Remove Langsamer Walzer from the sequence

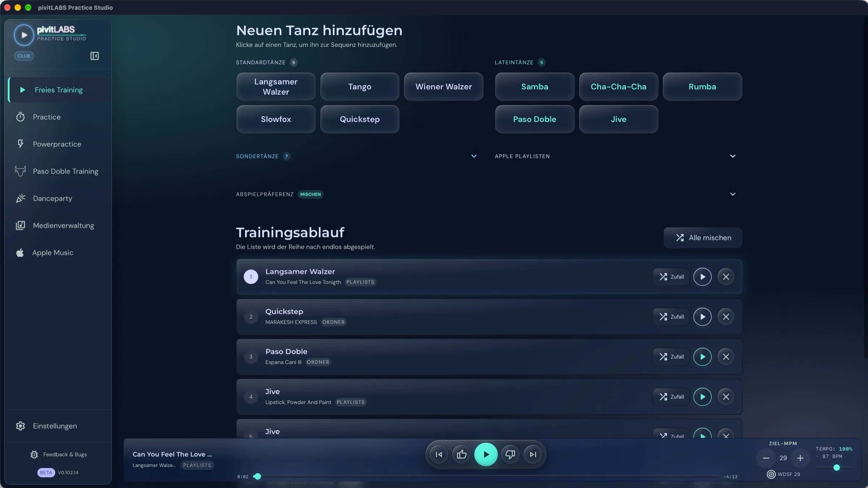(726, 277)
